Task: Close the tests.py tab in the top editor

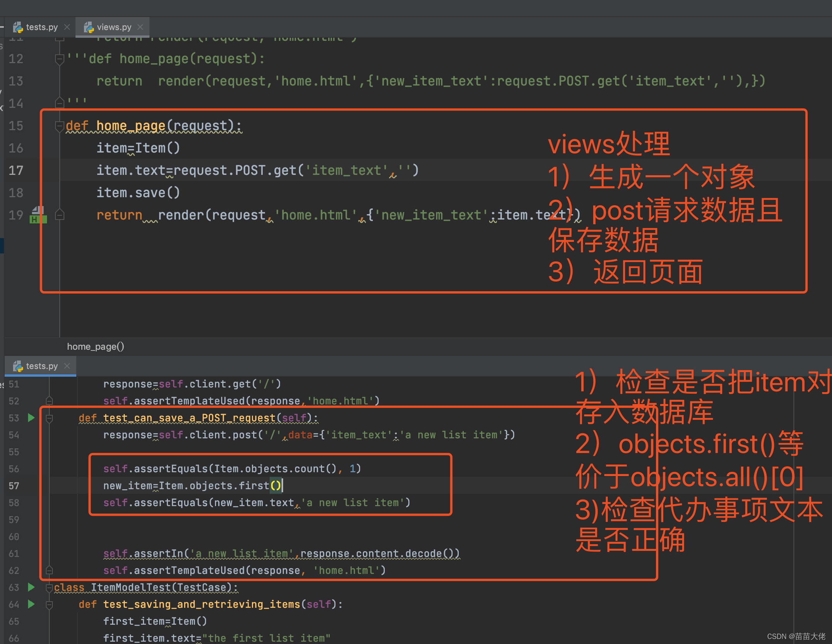Action: pyautogui.click(x=67, y=27)
